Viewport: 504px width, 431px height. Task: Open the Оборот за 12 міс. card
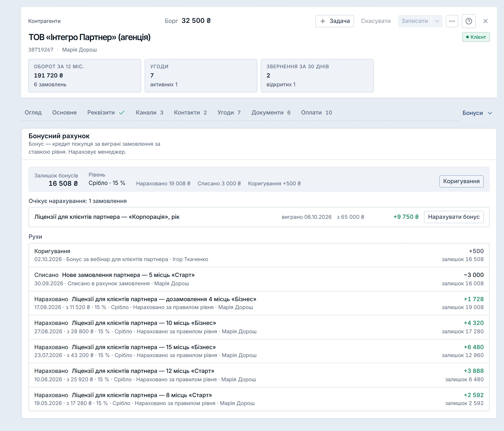point(85,76)
